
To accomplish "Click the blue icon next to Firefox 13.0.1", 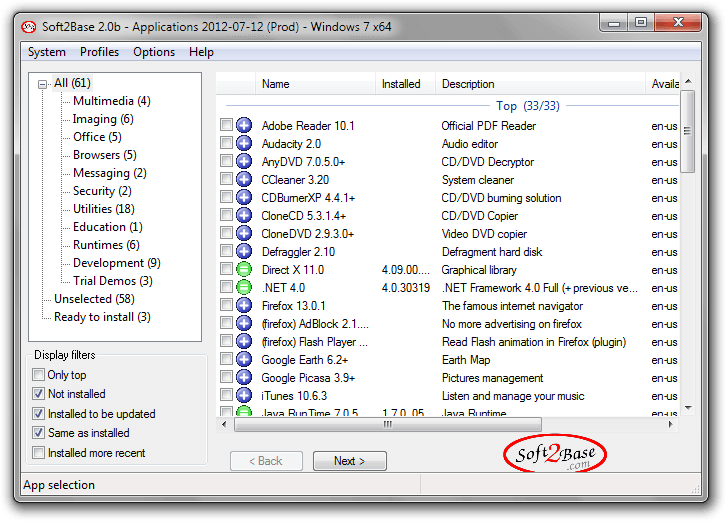I will click(x=244, y=306).
